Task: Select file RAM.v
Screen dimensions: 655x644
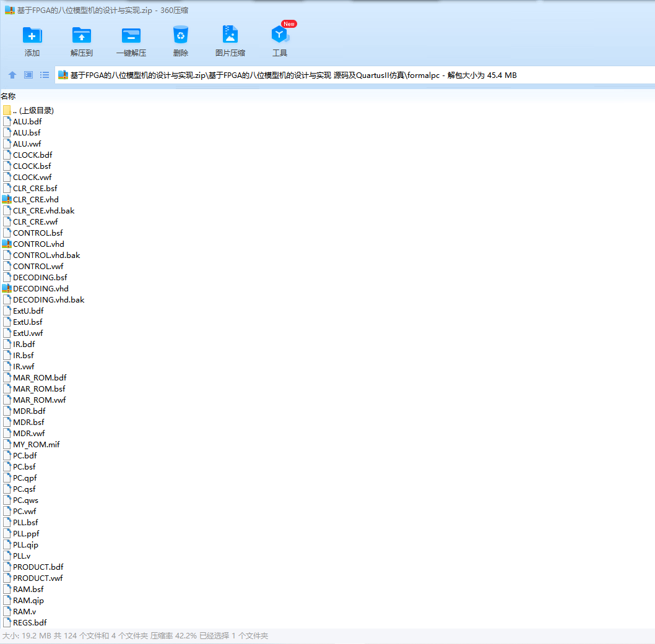Action: point(20,611)
